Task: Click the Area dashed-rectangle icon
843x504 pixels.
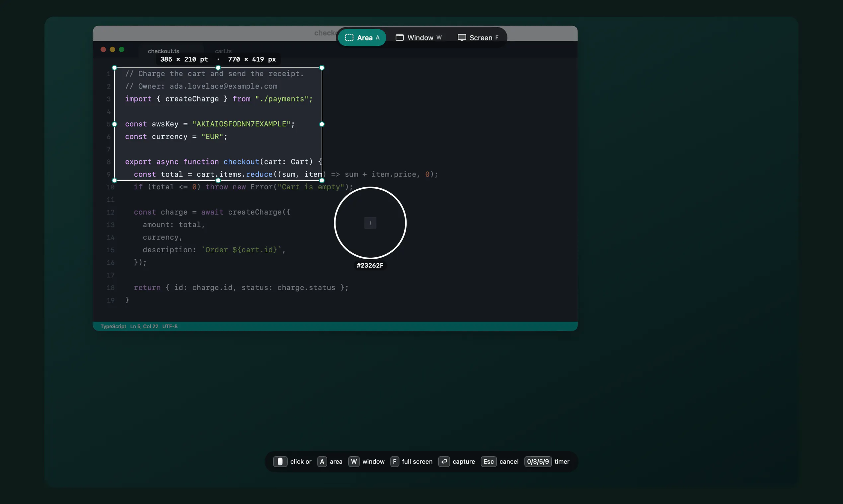Action: pyautogui.click(x=349, y=38)
